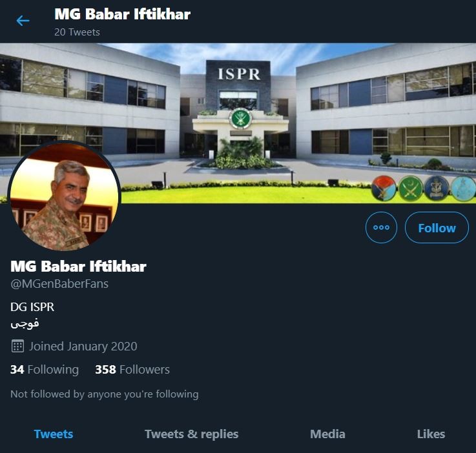Click 'Not followed by anyone you're following'
The width and height of the screenshot is (476, 453).
[105, 394]
